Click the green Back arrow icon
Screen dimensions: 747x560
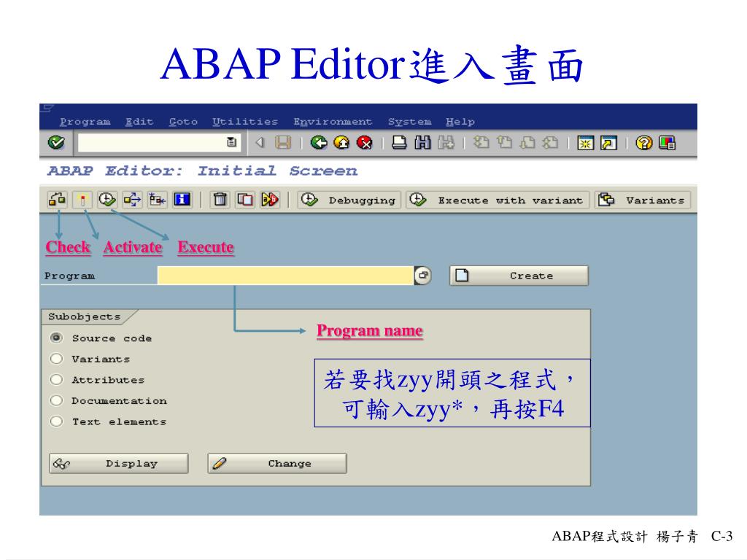319,142
